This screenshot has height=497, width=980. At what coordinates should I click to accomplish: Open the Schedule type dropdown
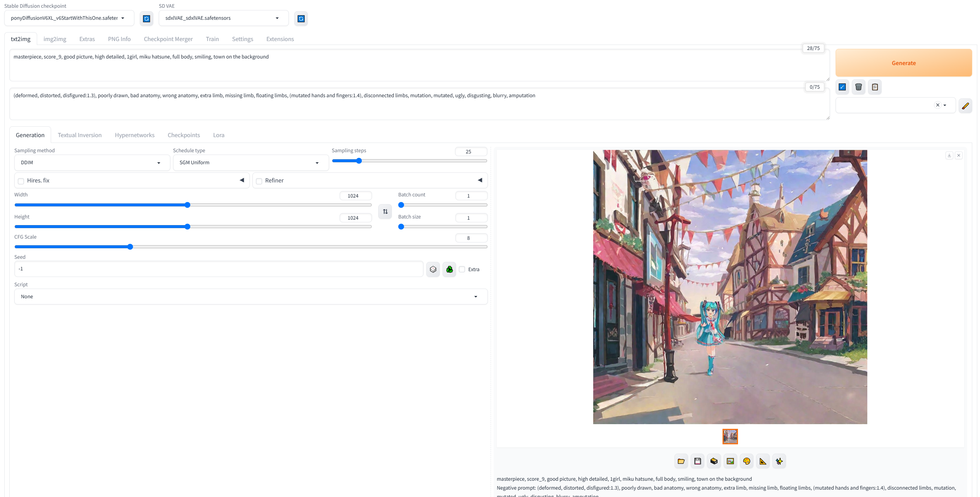pyautogui.click(x=251, y=163)
